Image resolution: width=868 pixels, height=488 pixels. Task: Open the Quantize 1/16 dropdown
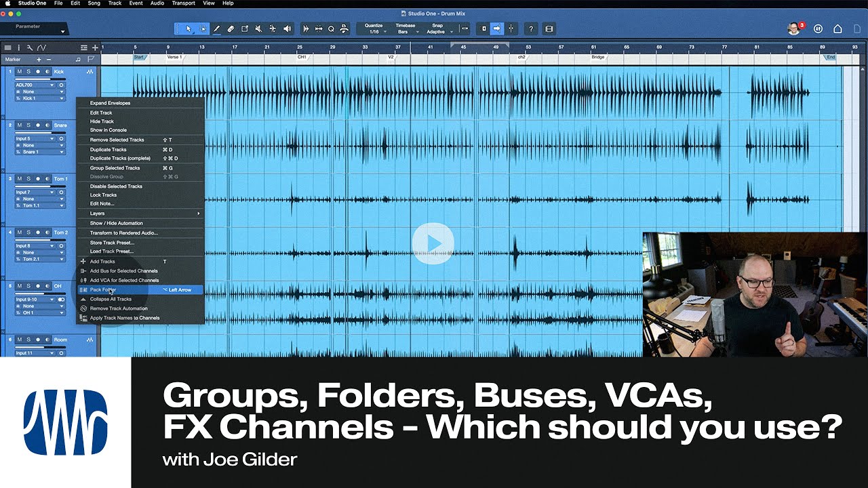pyautogui.click(x=374, y=32)
